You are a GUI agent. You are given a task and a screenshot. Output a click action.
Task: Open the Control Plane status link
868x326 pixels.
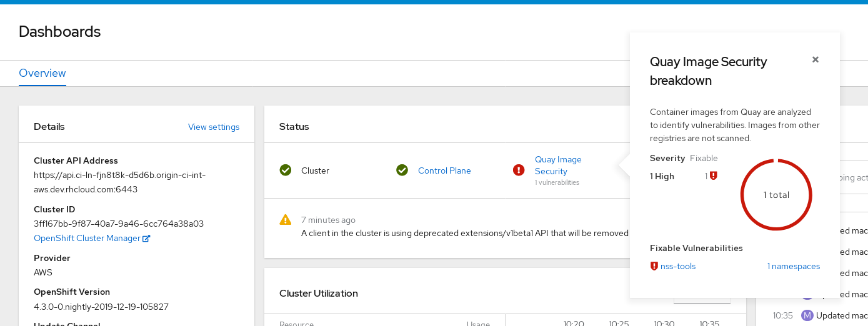coord(444,170)
